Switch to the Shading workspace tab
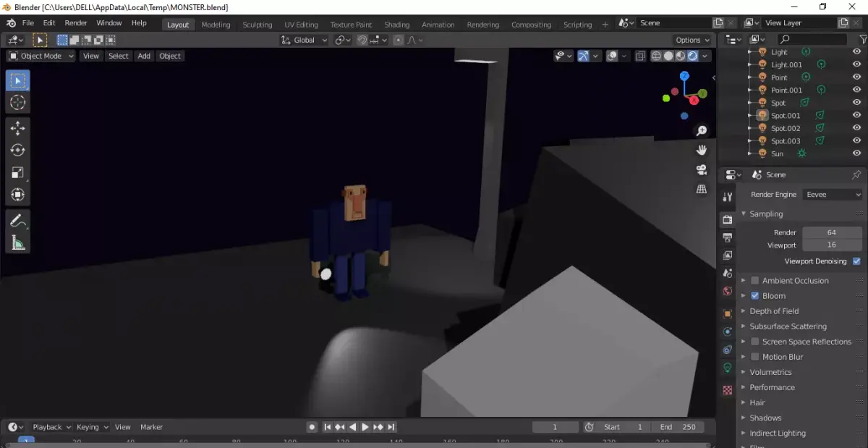The image size is (868, 448). point(396,25)
